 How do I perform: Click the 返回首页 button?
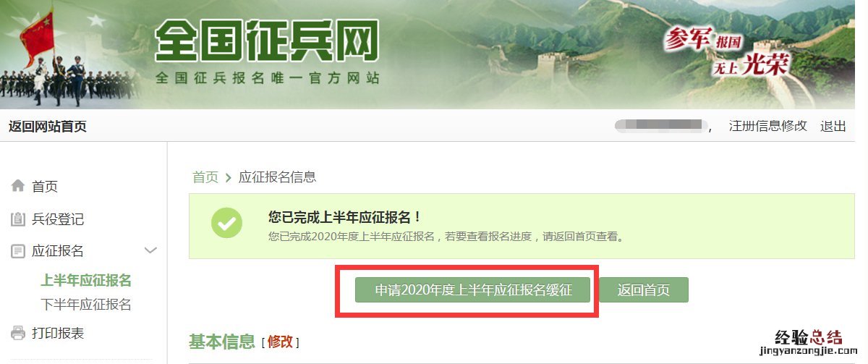[x=644, y=290]
